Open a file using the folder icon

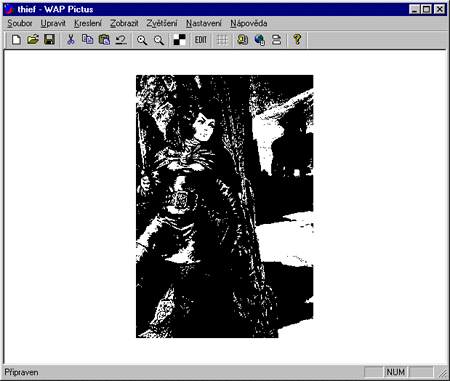[x=33, y=40]
